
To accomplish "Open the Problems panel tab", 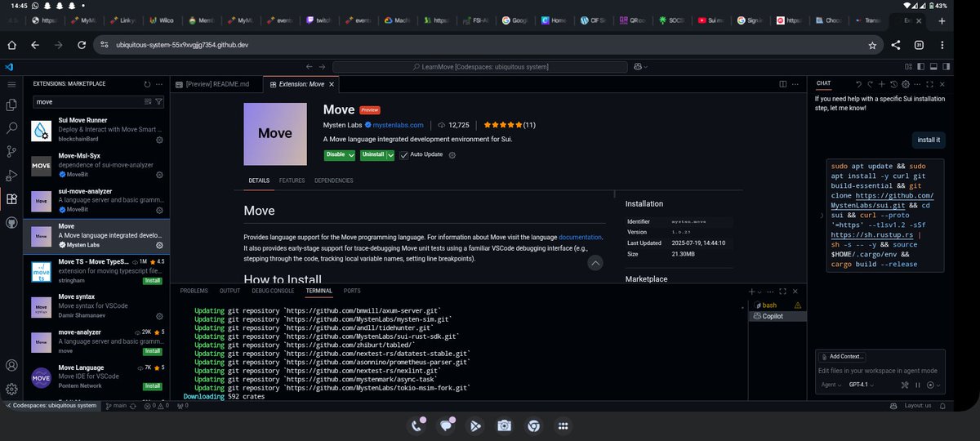I will tap(194, 291).
